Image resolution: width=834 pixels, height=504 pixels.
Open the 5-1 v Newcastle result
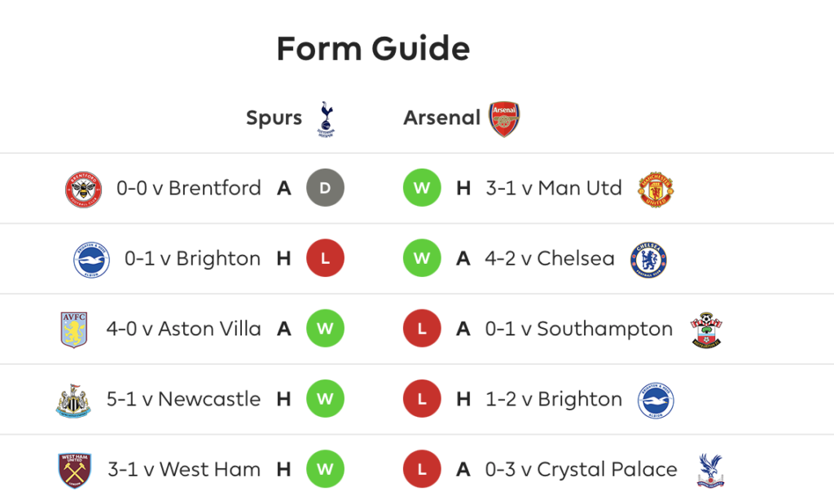click(183, 399)
